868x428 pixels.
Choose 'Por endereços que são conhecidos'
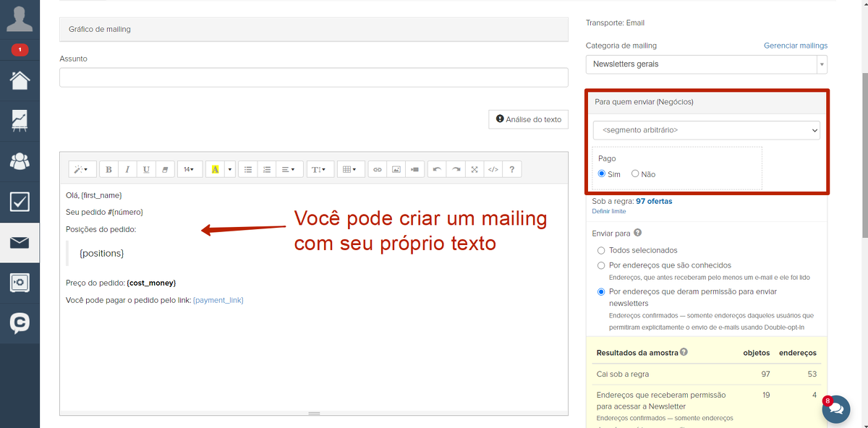pyautogui.click(x=601, y=265)
